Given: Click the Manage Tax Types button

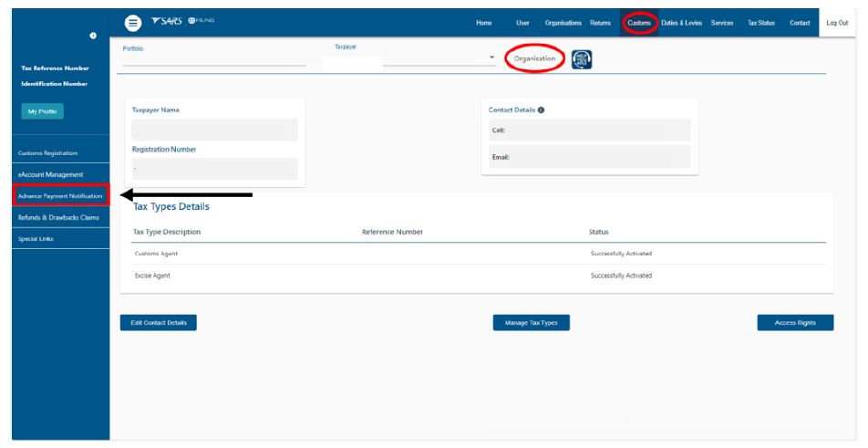Looking at the screenshot, I should [x=532, y=323].
